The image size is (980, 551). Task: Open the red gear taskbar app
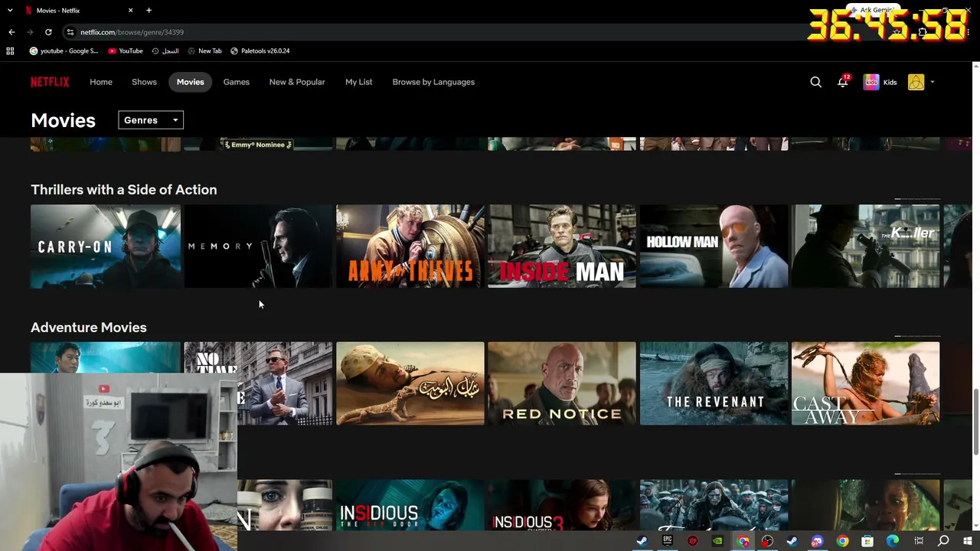pyautogui.click(x=693, y=541)
